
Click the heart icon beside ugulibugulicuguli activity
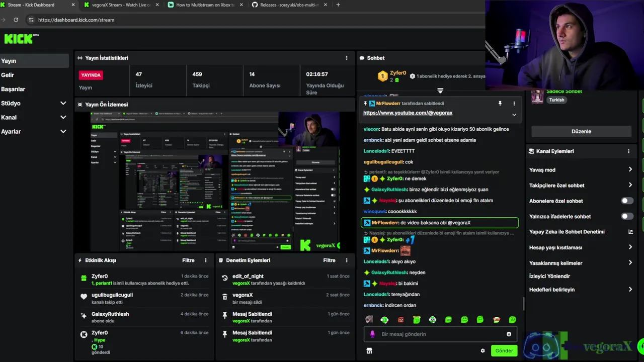[84, 297]
